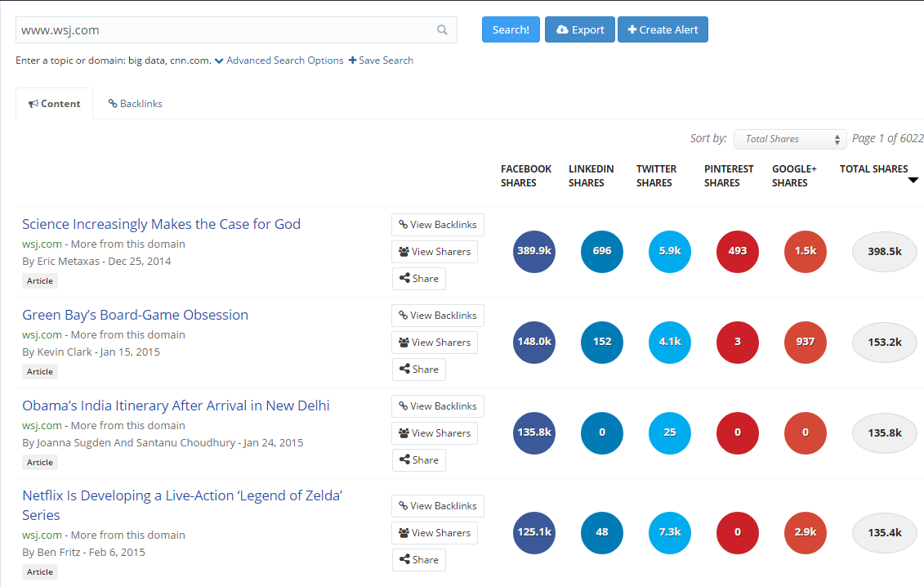Viewport: 924px width, 587px height.
Task: Open 'Obama's India Itinerary After Arrival in New Delhi'
Action: pyautogui.click(x=176, y=406)
